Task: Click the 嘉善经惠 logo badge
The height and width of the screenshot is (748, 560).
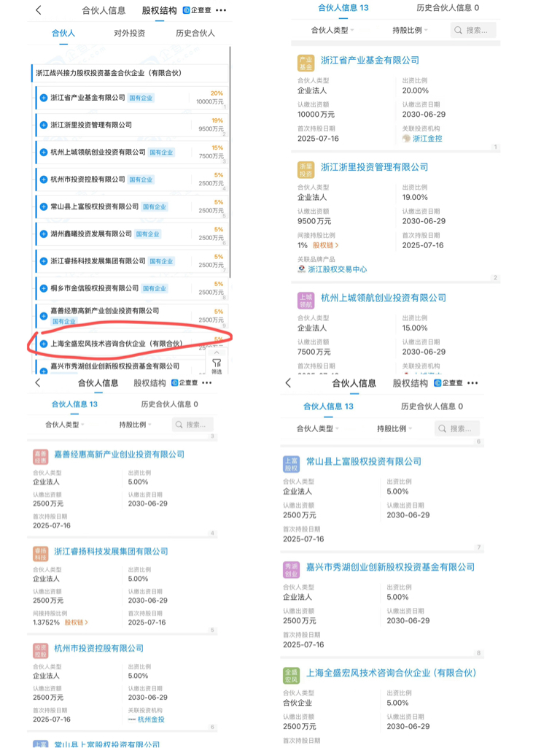Action: 41,457
